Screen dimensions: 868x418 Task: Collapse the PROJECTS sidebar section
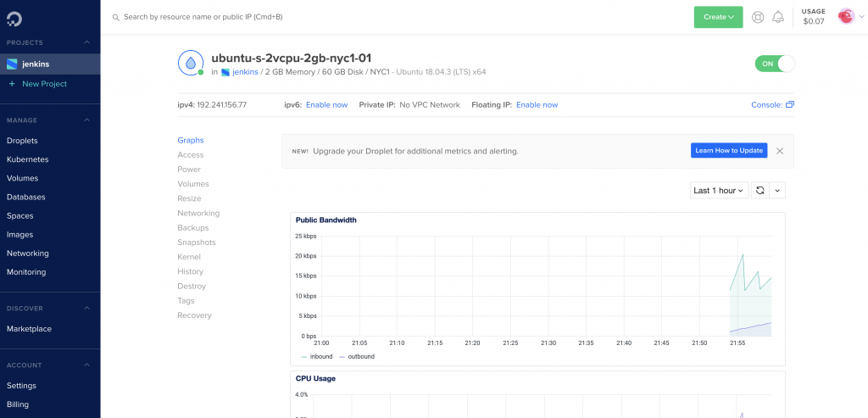pos(86,42)
